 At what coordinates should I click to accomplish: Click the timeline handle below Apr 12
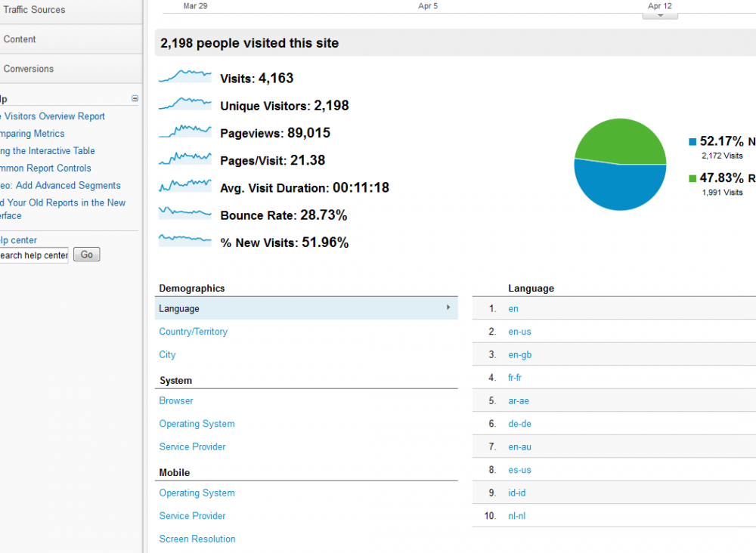(660, 15)
